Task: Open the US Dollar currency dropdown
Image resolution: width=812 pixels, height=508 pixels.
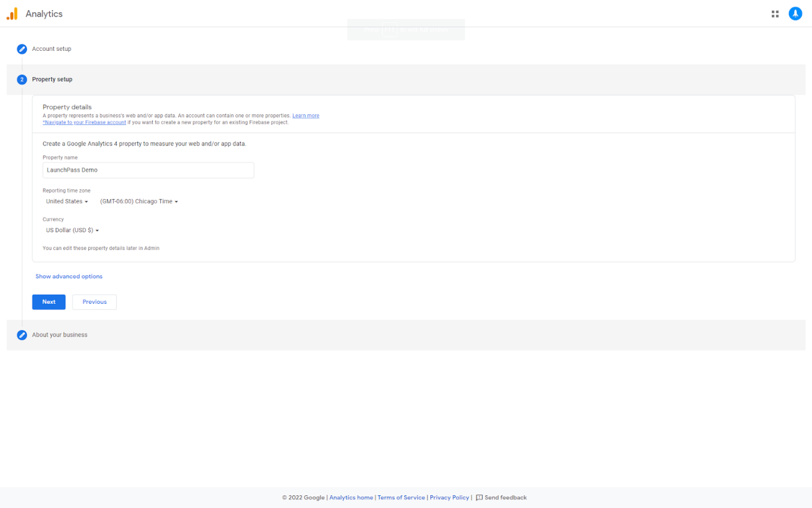Action: coord(72,230)
